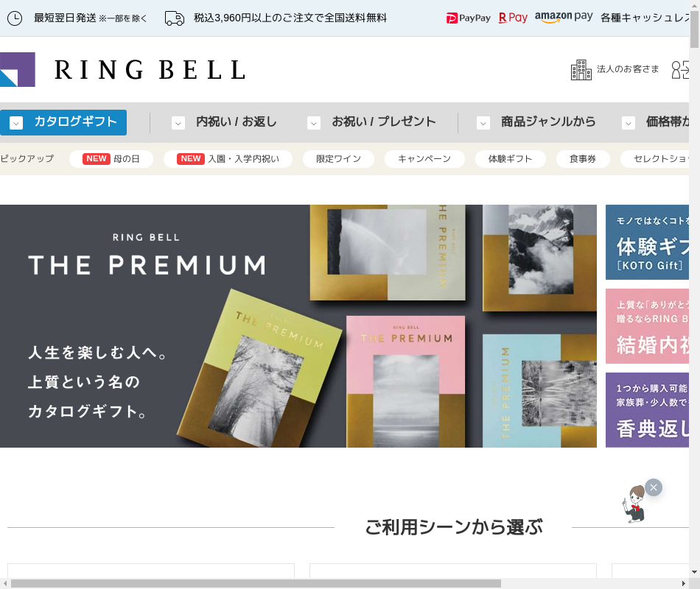
Task: Click the chat assistant character icon
Action: pyautogui.click(x=634, y=504)
